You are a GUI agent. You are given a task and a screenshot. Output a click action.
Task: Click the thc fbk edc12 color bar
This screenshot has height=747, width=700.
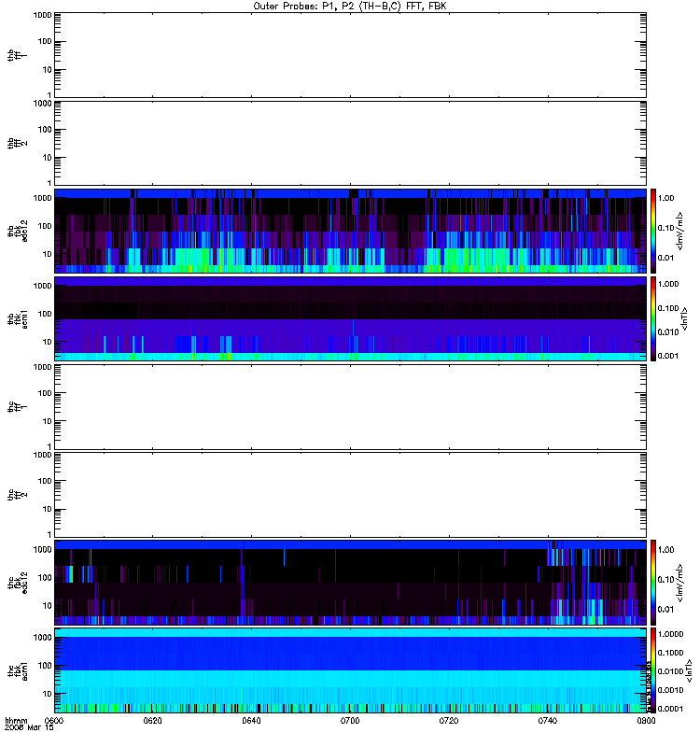(653, 582)
